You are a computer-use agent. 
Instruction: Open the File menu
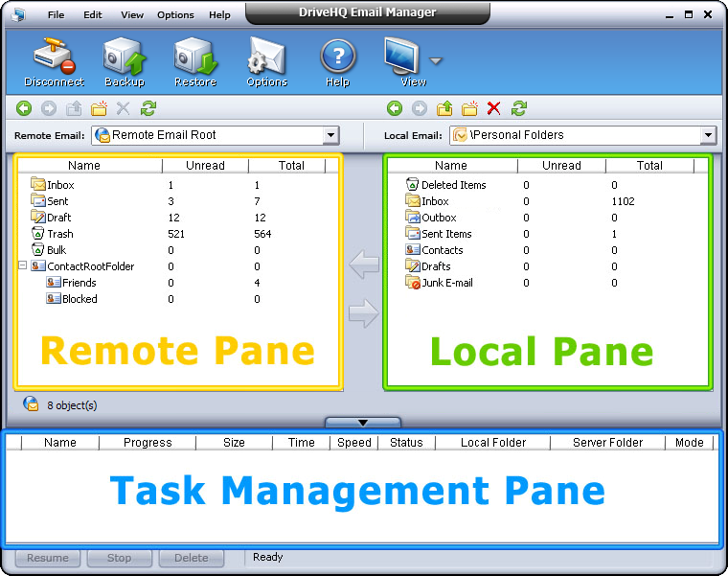57,15
